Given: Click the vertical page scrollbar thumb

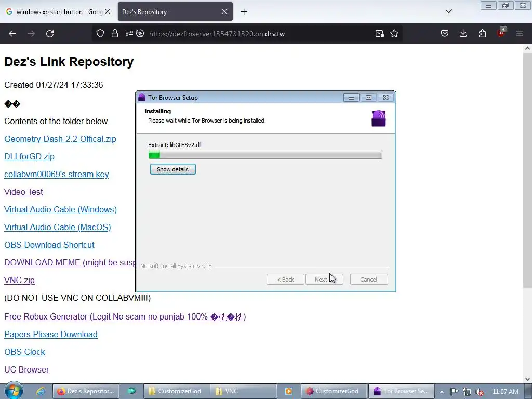Looking at the screenshot, I should pyautogui.click(x=527, y=170).
